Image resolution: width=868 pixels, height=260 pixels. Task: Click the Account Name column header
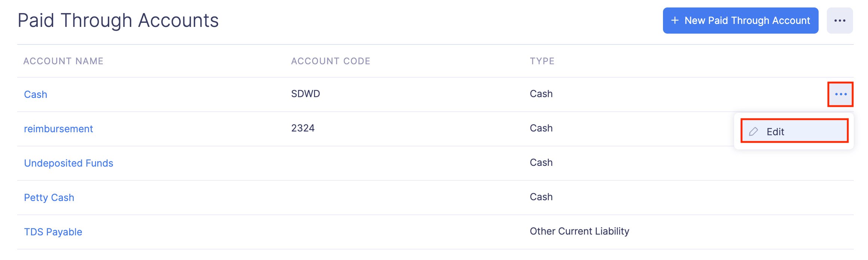click(63, 61)
